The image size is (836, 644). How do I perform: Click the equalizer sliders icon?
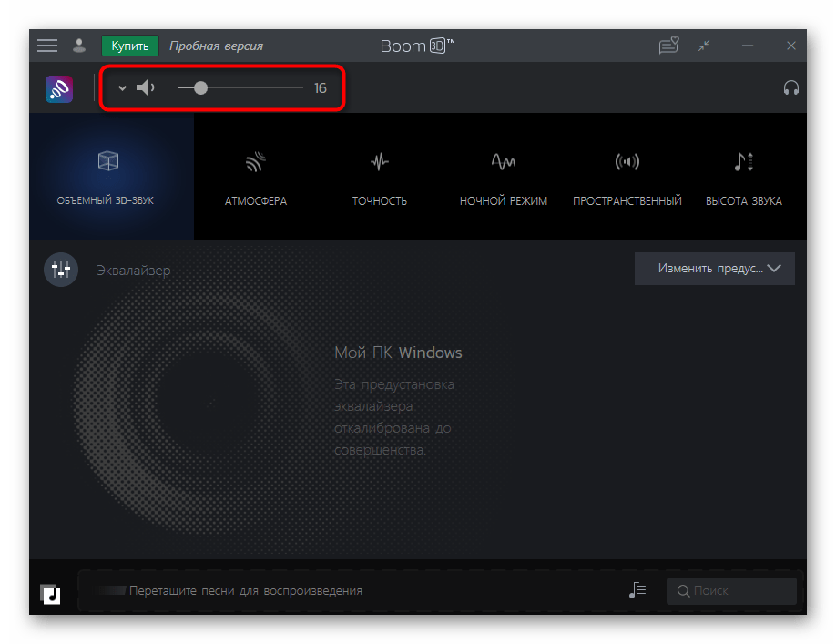pos(61,270)
